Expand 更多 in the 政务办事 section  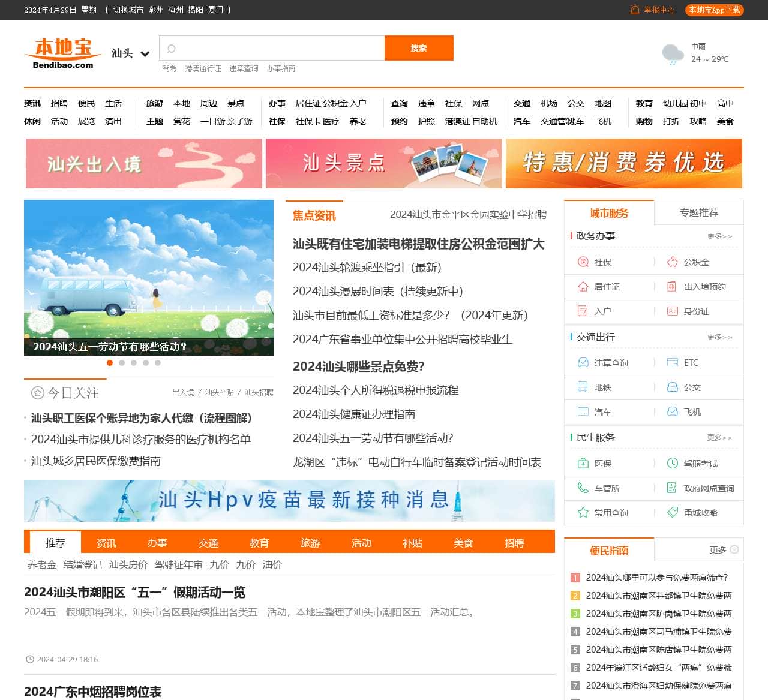point(719,236)
